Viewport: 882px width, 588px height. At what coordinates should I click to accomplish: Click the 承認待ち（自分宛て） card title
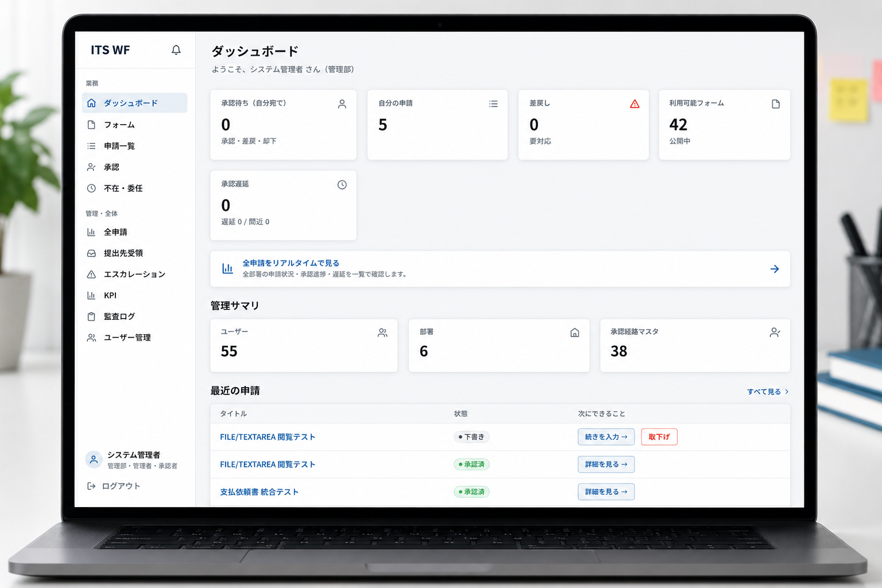coord(254,103)
